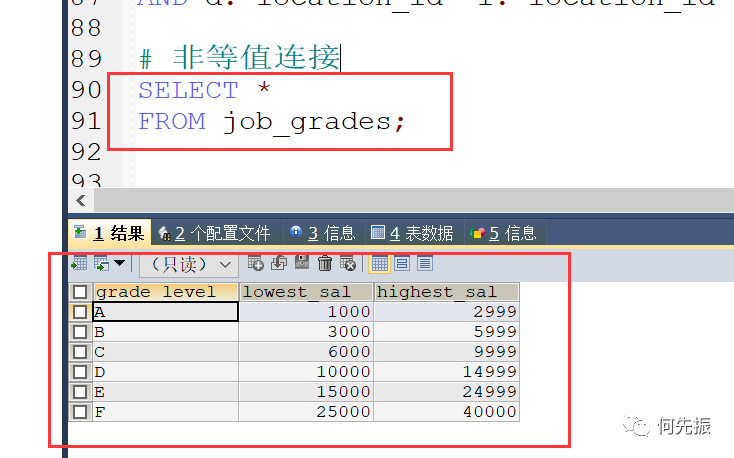734x458 pixels.
Task: Select the lowest_sal cell 1000
Action: click(x=306, y=312)
